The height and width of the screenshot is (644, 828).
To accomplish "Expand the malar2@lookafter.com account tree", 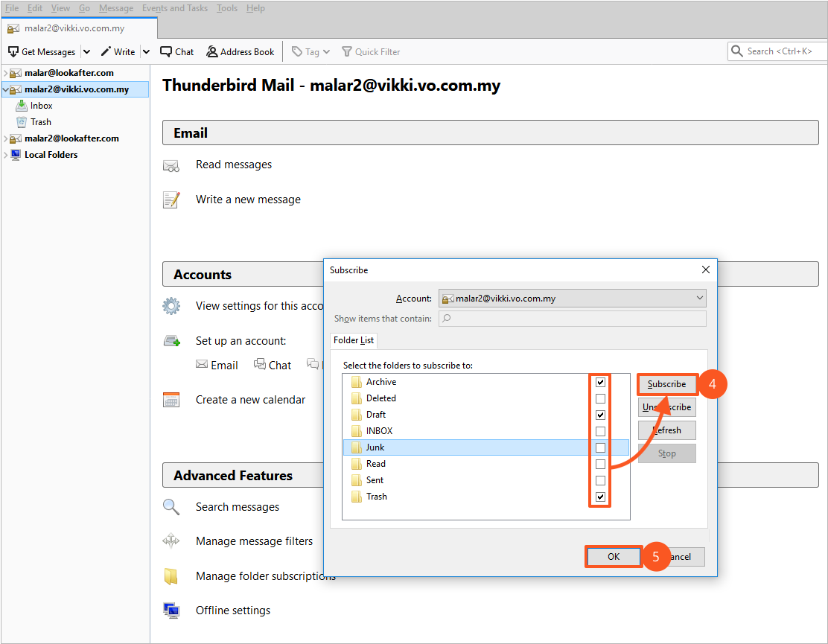I will click(5, 138).
